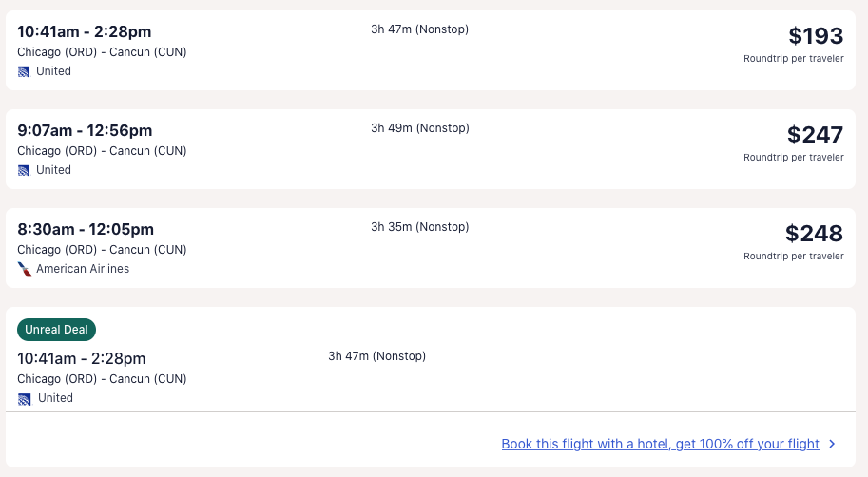Select the 10:41am - 2:28pm $193 flight
Image resolution: width=868 pixels, height=477 pixels.
(84, 32)
